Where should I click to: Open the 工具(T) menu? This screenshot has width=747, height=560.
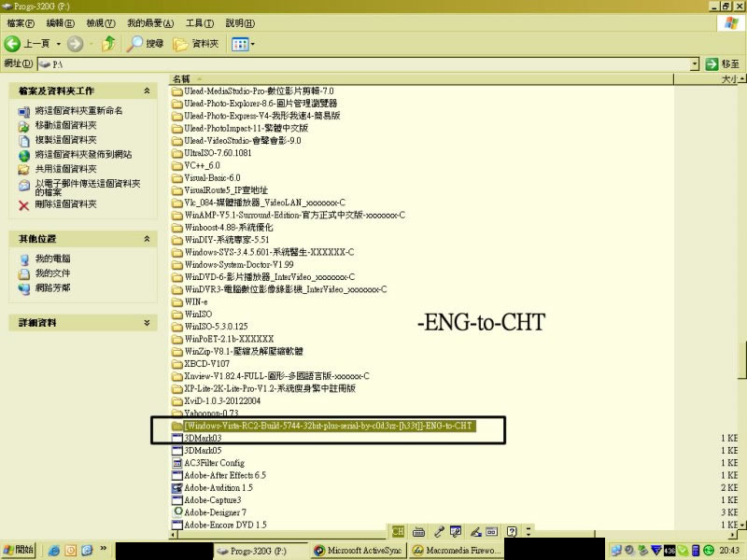pyautogui.click(x=200, y=22)
